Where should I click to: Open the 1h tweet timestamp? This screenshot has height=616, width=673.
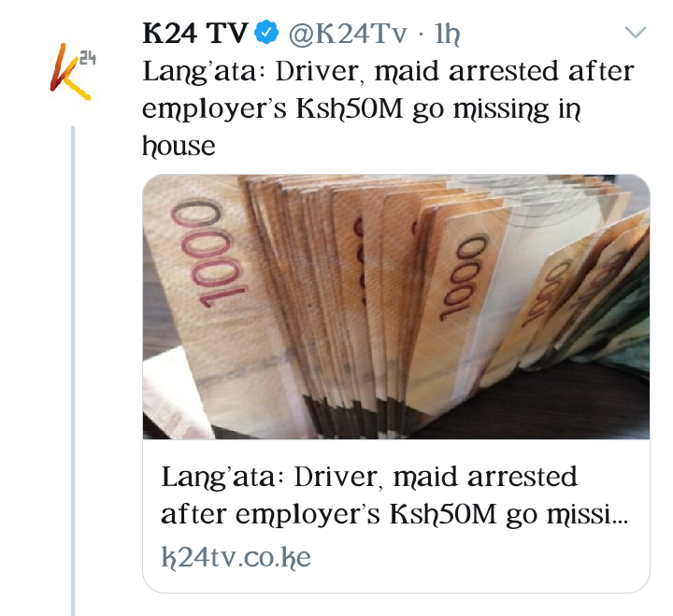coord(447,34)
